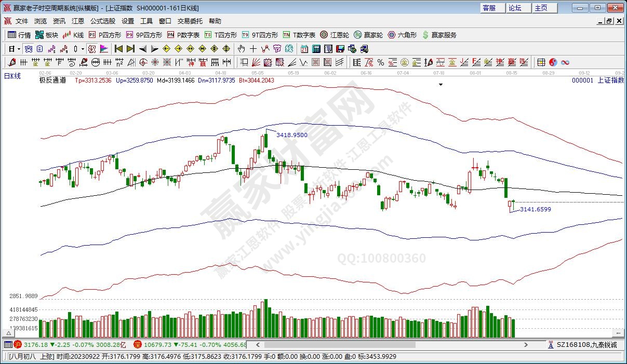Jump to first bar with skip-start icon

(x=118, y=49)
